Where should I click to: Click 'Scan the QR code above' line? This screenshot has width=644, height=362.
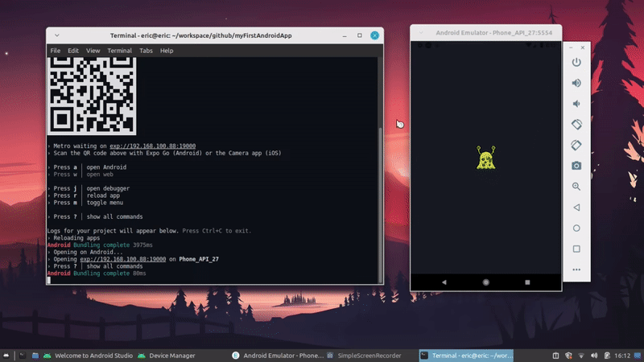[164, 153]
